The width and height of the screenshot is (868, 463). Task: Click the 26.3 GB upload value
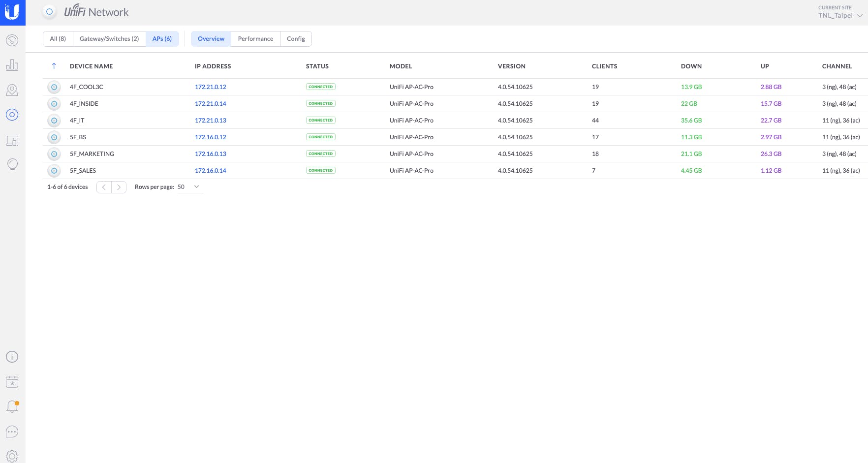point(771,154)
